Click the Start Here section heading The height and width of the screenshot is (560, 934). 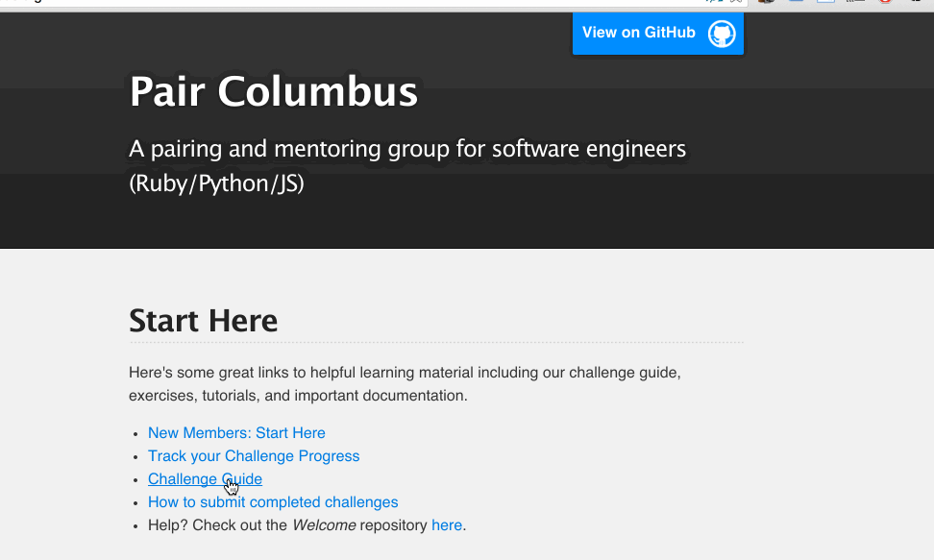click(x=204, y=321)
